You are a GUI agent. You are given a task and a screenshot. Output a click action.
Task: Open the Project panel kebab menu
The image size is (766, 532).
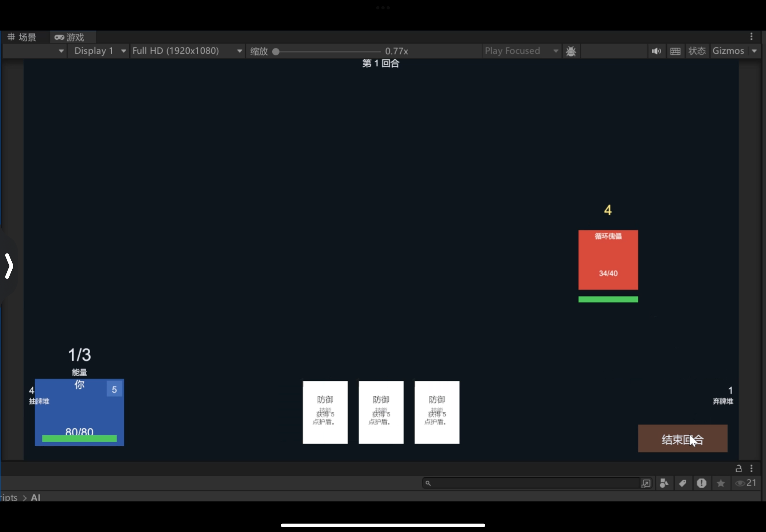751,468
